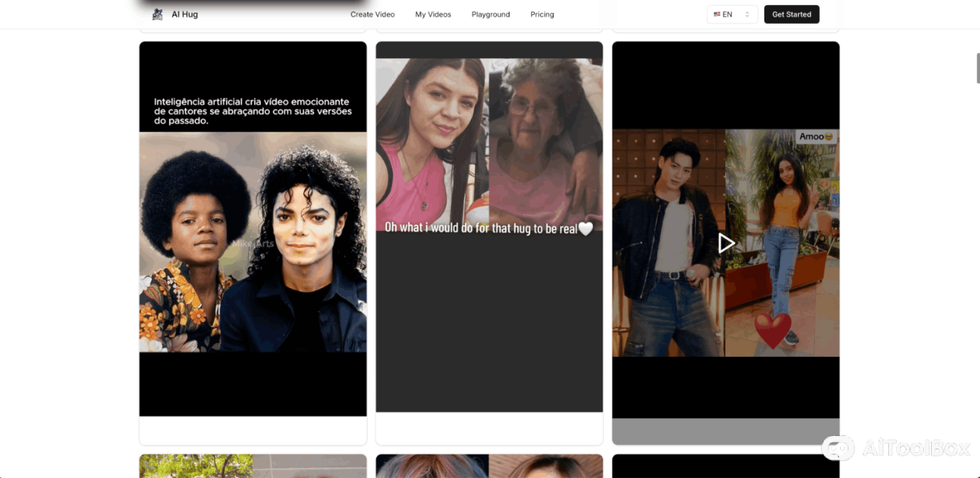Click the AI Hug brand name
This screenshot has height=478, width=980.
click(x=185, y=14)
